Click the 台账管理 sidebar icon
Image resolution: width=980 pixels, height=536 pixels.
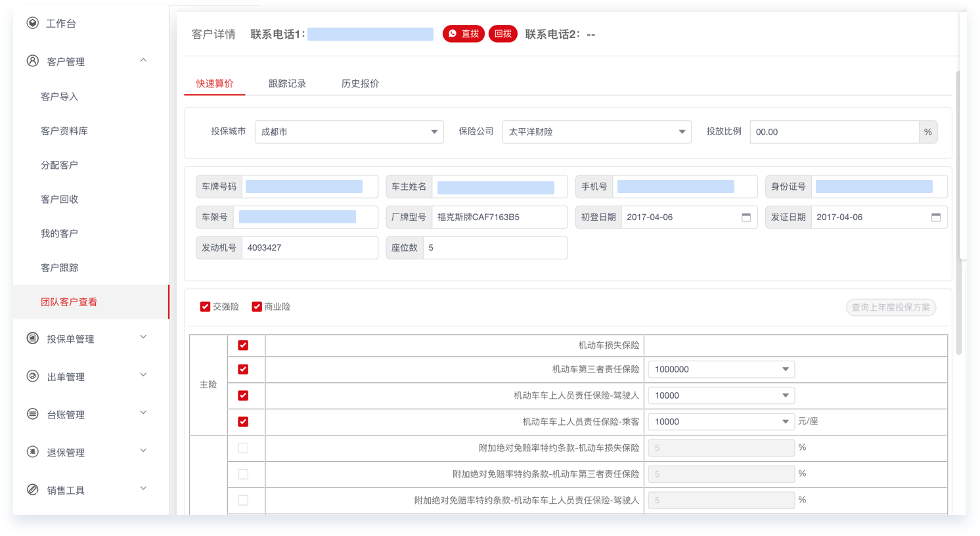coord(32,414)
